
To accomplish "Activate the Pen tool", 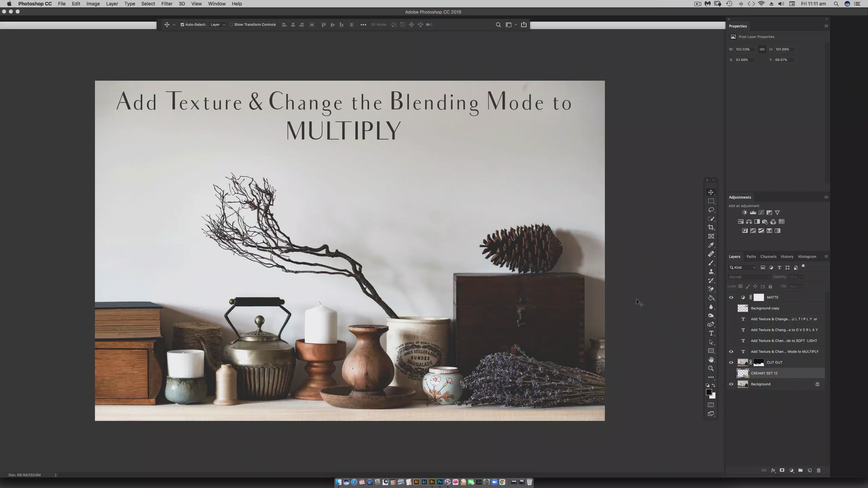I will click(x=711, y=324).
